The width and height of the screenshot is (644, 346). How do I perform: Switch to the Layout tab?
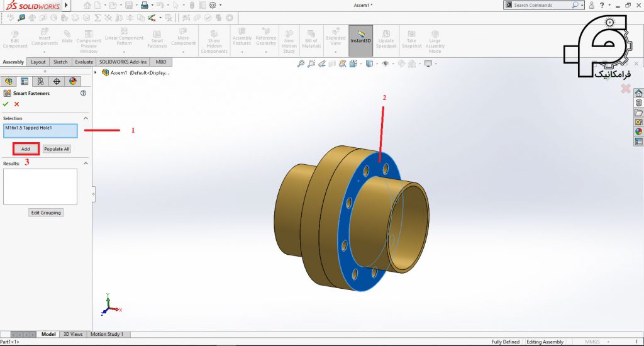click(x=38, y=62)
